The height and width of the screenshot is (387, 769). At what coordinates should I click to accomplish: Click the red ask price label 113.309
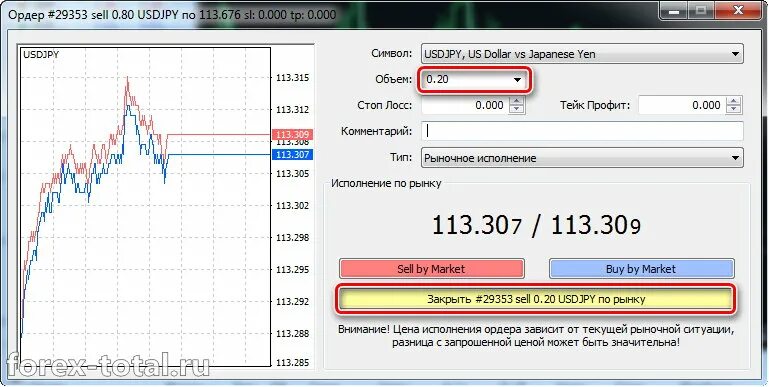click(x=292, y=134)
